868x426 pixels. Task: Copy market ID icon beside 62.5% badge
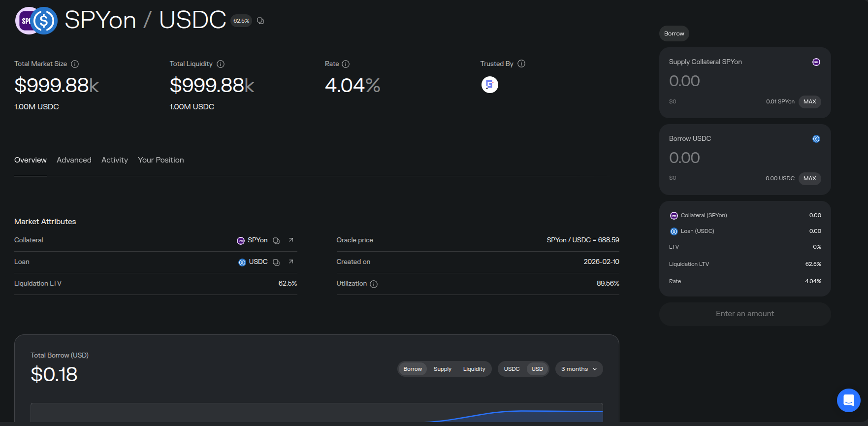pyautogui.click(x=260, y=21)
